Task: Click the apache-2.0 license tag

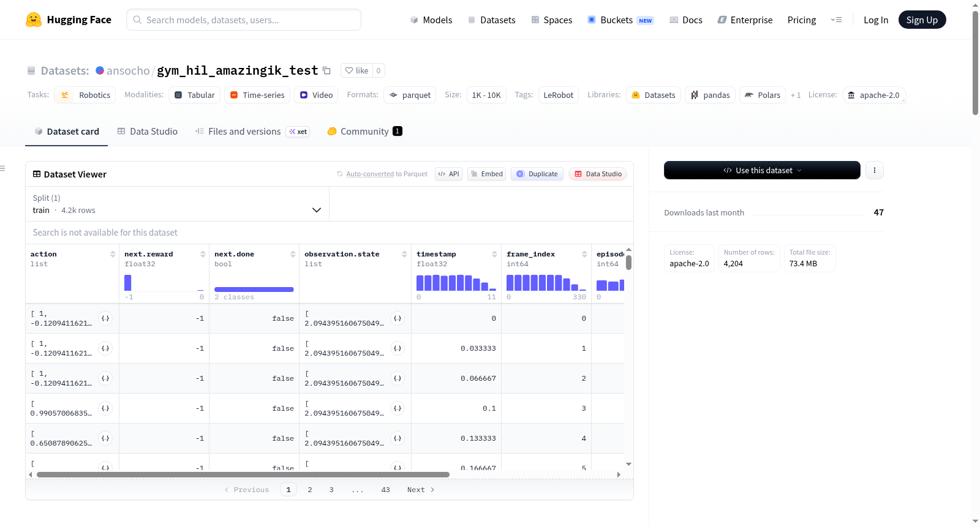Action: point(873,95)
